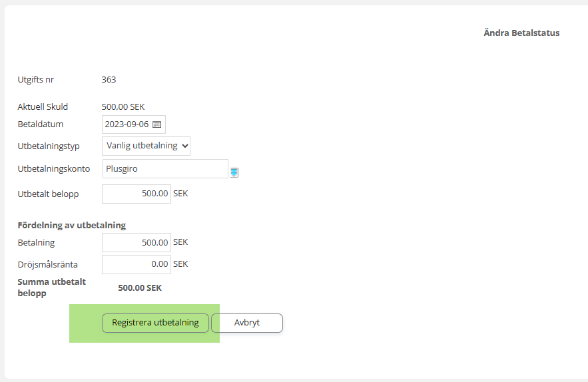Click the Dröjsmålsränta label
The height and width of the screenshot is (382, 588).
pyautogui.click(x=47, y=264)
